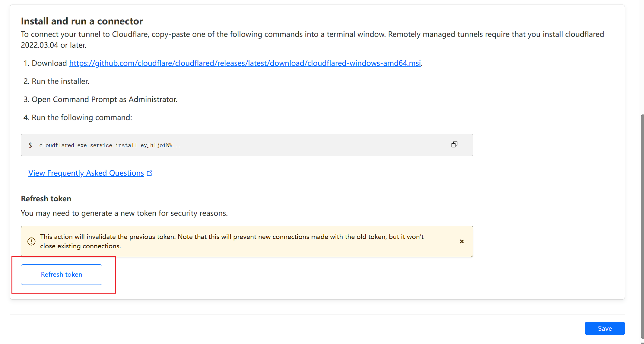The width and height of the screenshot is (644, 344).
Task: Copy the cloudflared service install command
Action: click(x=454, y=145)
